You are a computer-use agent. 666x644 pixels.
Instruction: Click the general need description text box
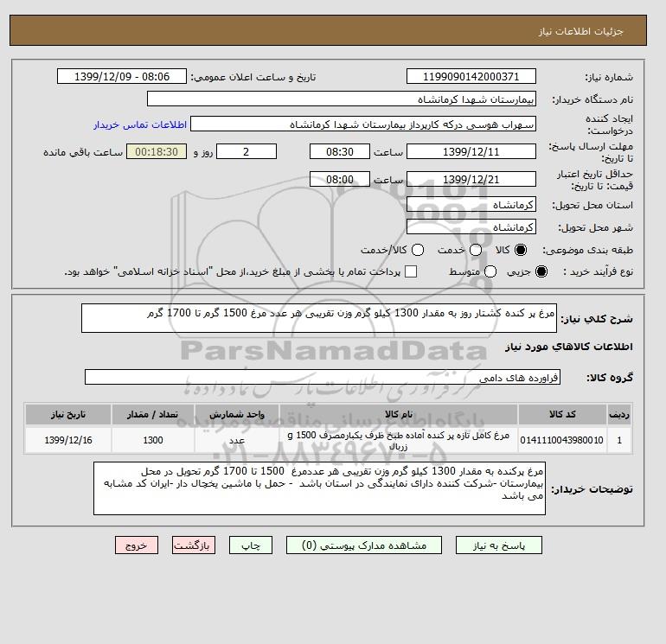coord(319,318)
